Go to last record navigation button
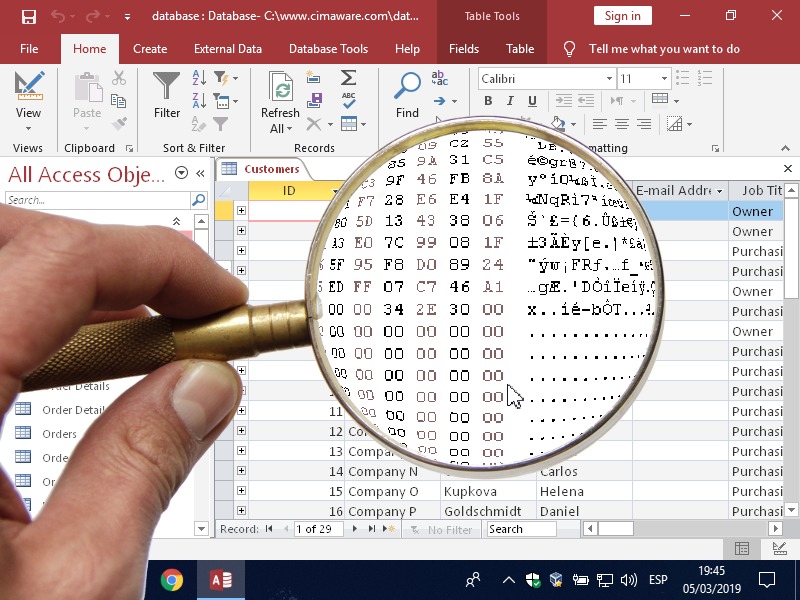800x600 pixels. point(371,529)
